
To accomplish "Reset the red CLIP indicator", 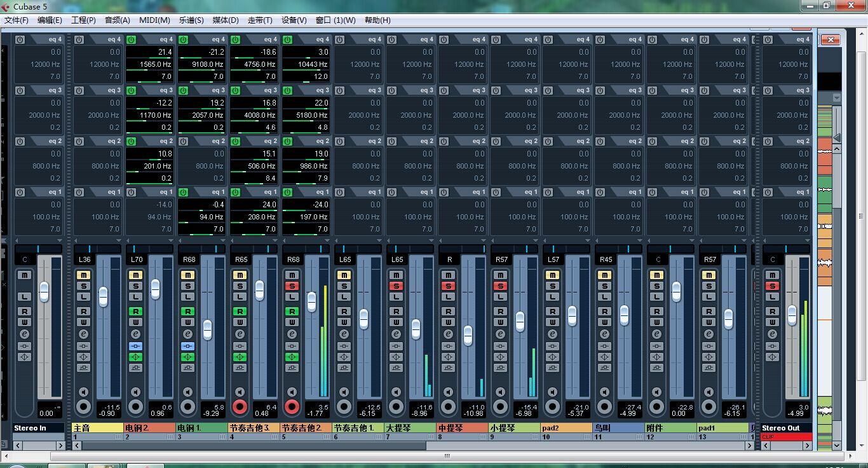I will 787,437.
